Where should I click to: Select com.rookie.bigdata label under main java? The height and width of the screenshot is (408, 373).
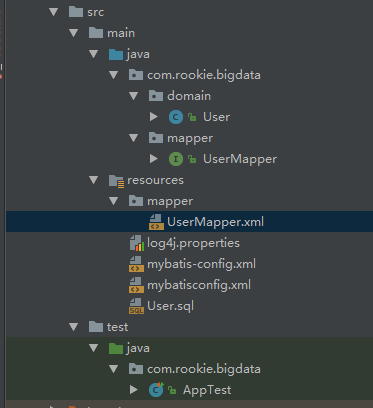tap(204, 75)
